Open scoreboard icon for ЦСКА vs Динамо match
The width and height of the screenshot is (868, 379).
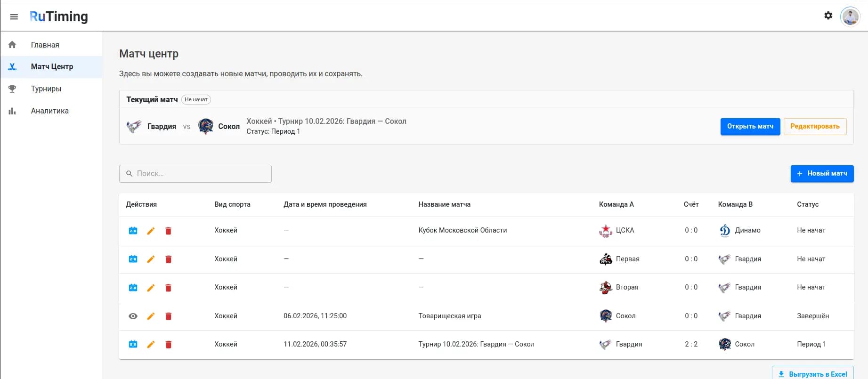click(x=133, y=231)
